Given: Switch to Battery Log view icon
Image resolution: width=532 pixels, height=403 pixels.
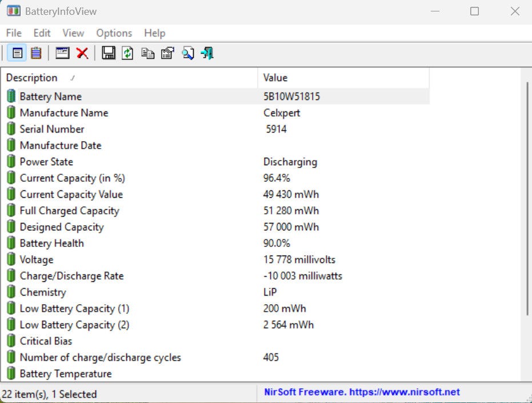Looking at the screenshot, I should coord(36,53).
